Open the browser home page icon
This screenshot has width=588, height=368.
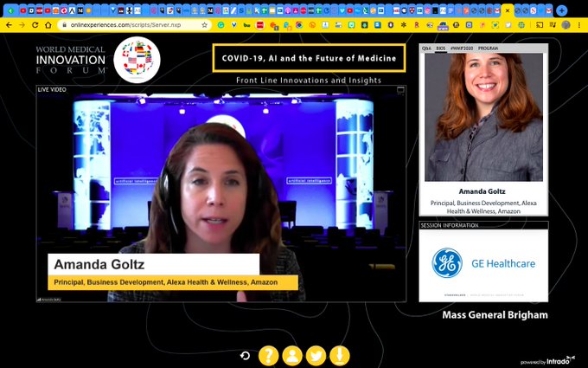coord(48,25)
